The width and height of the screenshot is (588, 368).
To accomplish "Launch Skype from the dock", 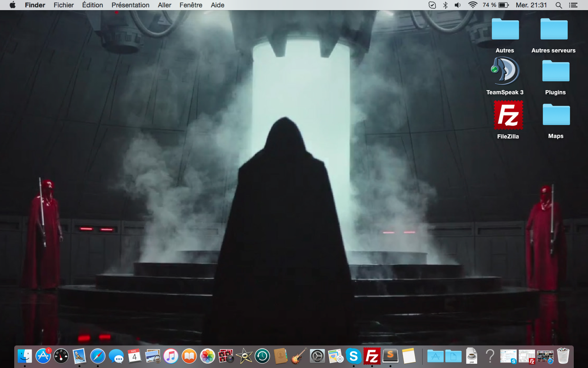I will [x=353, y=356].
